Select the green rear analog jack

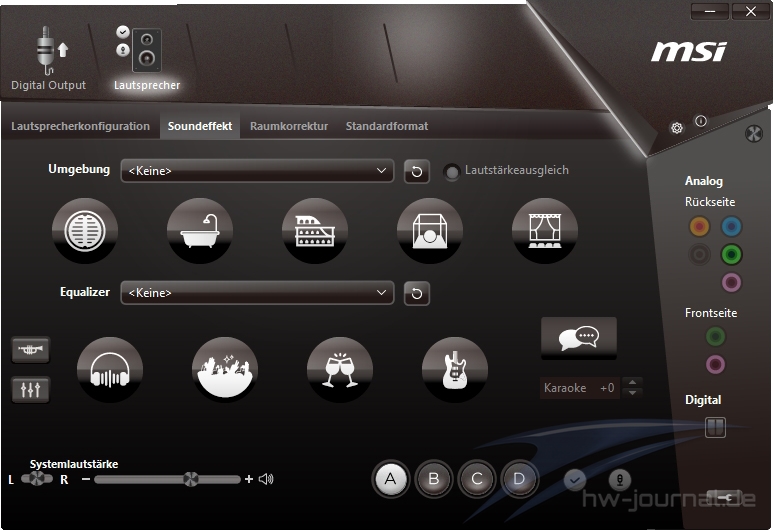pyautogui.click(x=732, y=254)
